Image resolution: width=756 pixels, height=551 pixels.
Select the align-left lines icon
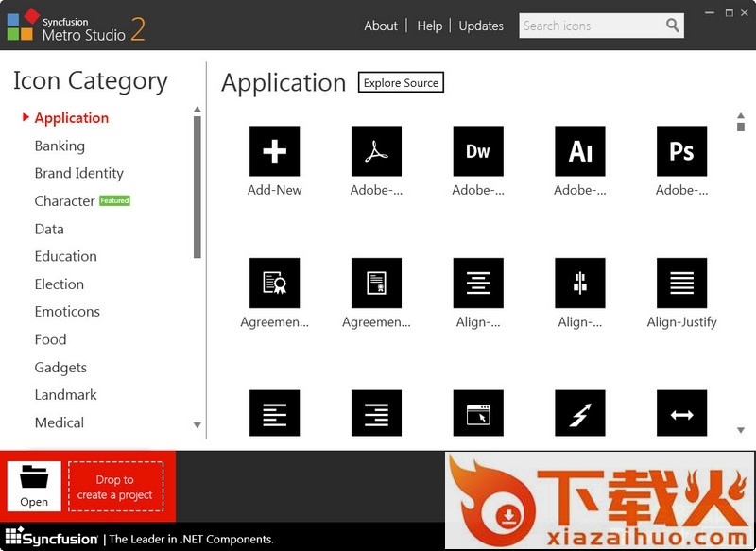tap(274, 413)
